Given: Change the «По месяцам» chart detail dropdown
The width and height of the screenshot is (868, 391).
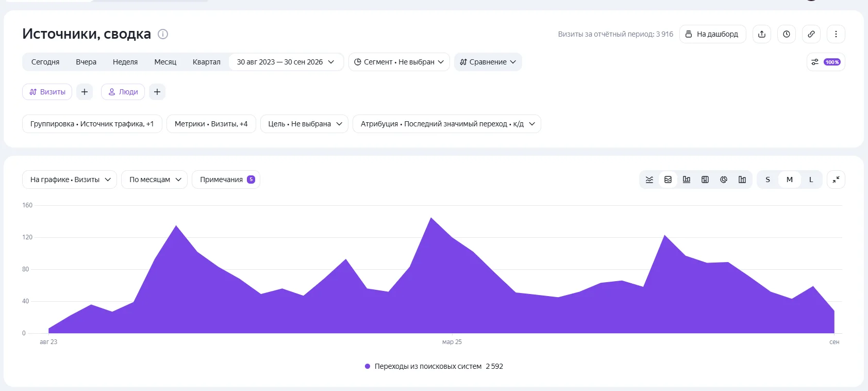Looking at the screenshot, I should [155, 180].
